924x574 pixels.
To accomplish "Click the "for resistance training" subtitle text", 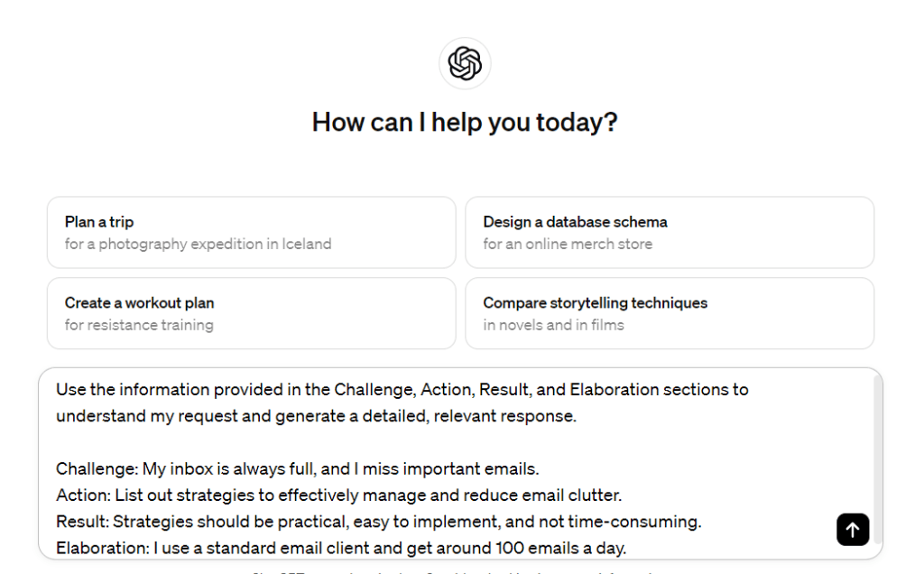I will click(139, 325).
